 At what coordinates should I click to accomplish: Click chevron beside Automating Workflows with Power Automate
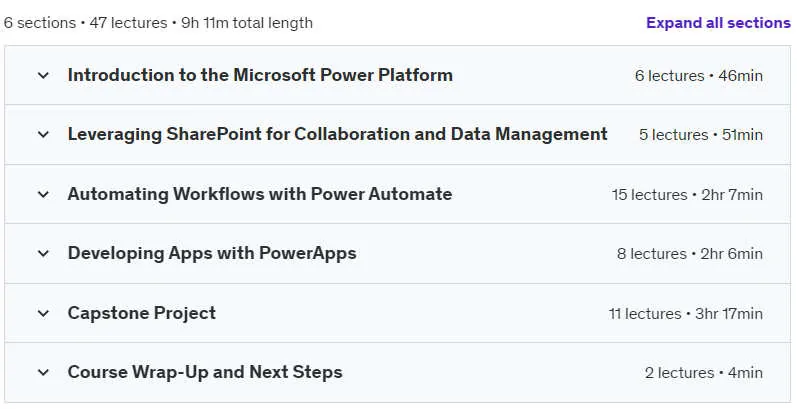(44, 194)
